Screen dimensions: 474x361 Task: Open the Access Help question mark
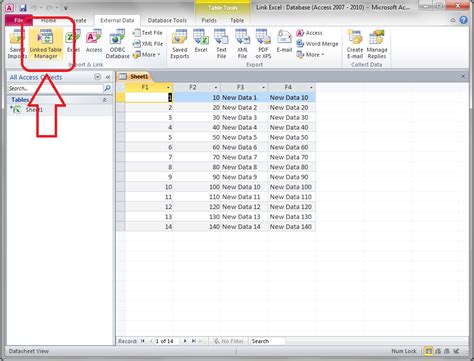point(463,20)
